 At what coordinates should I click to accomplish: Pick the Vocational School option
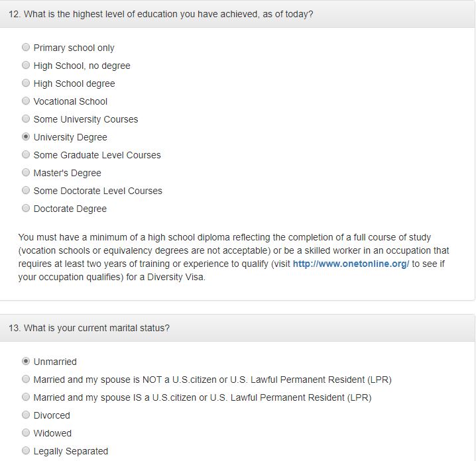[x=26, y=101]
